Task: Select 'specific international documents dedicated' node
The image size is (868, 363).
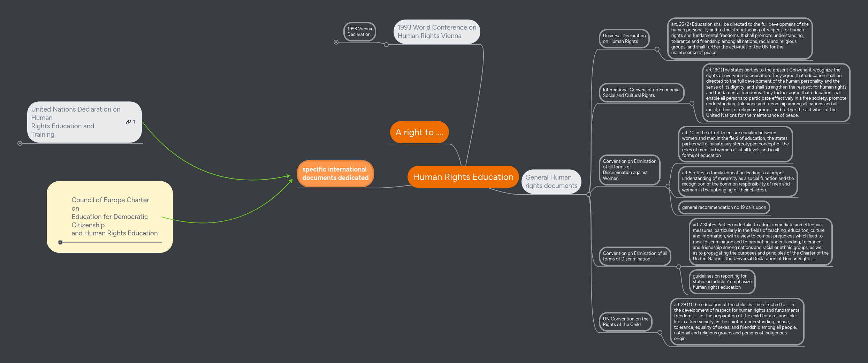Action: (x=335, y=174)
